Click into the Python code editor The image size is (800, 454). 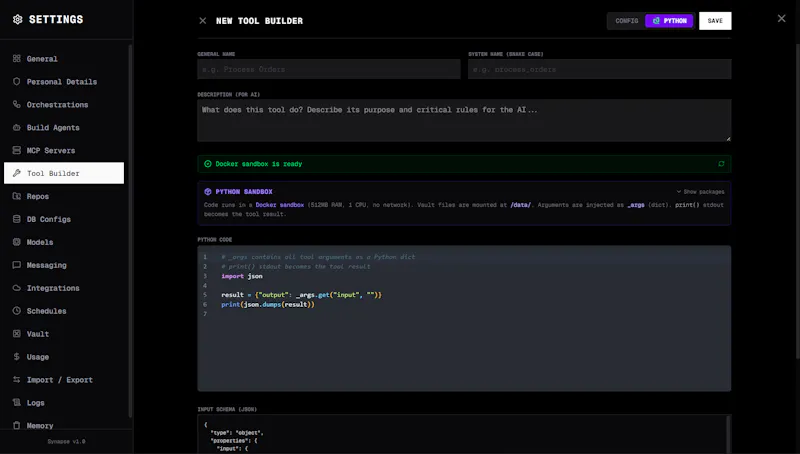(464, 318)
